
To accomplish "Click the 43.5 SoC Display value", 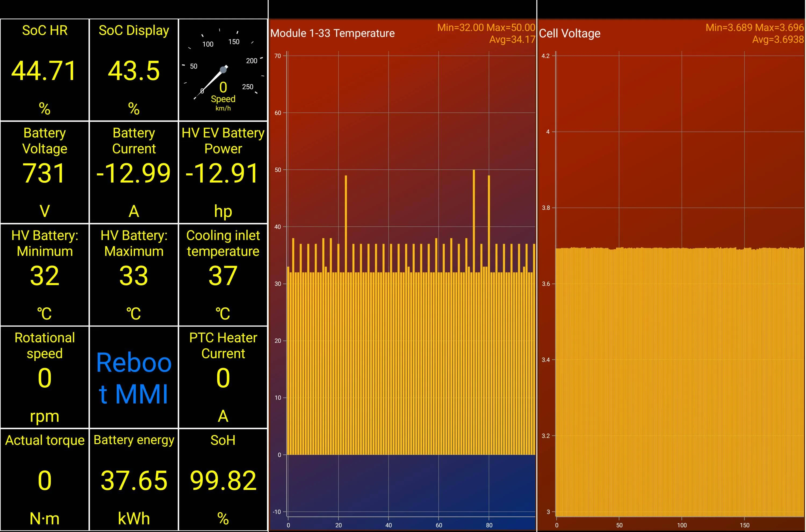I will (134, 71).
